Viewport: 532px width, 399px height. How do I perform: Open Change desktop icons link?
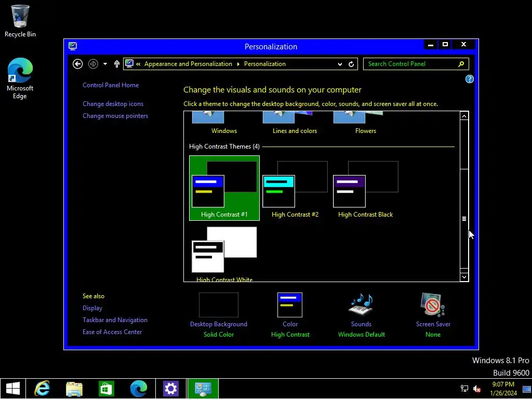click(x=113, y=104)
